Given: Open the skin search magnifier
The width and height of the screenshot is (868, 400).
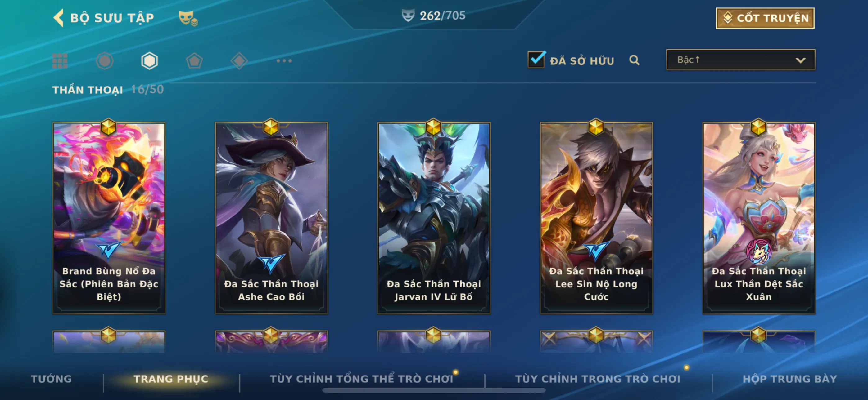Looking at the screenshot, I should pos(634,60).
